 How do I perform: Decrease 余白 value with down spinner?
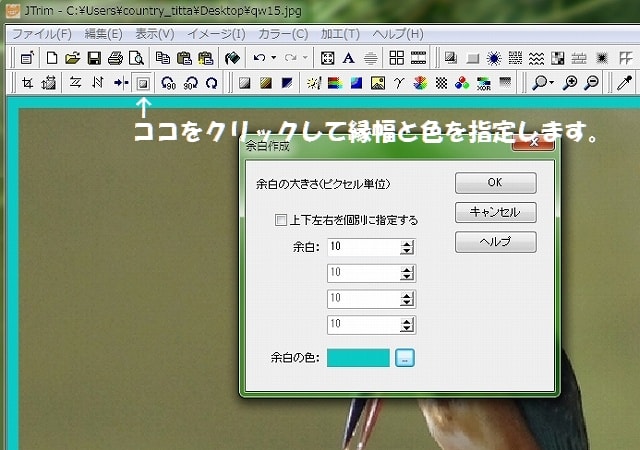[x=407, y=251]
